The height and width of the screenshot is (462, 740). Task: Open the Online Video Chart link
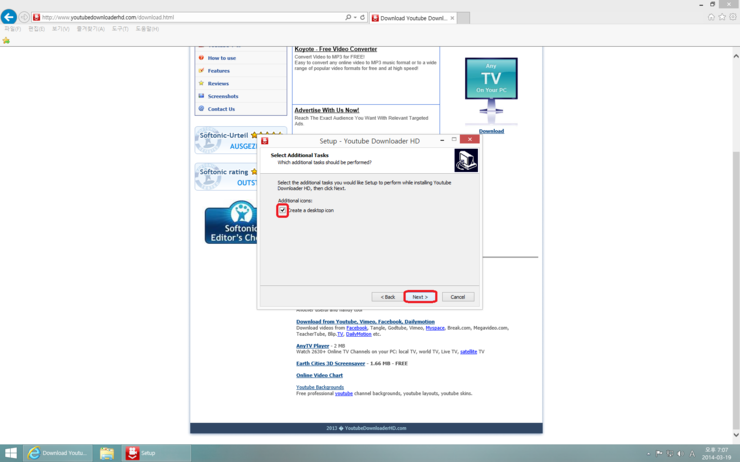pyautogui.click(x=320, y=375)
